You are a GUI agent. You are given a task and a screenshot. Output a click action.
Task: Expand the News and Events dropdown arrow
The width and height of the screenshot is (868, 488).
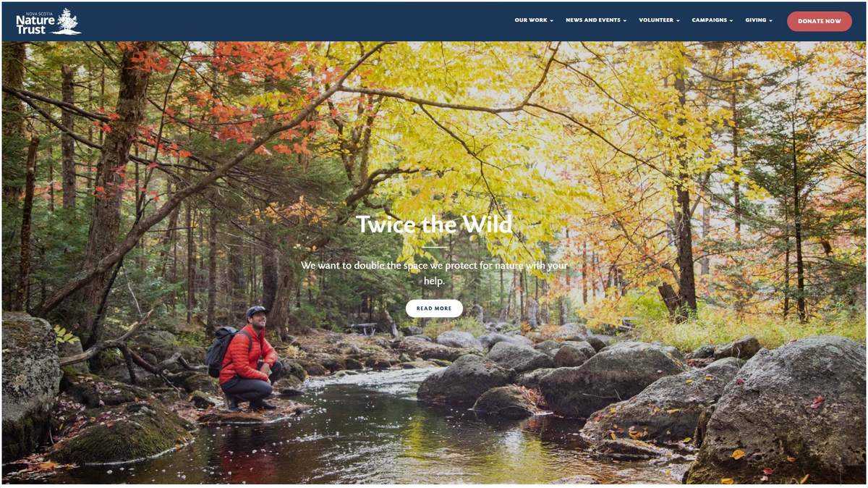coord(624,21)
